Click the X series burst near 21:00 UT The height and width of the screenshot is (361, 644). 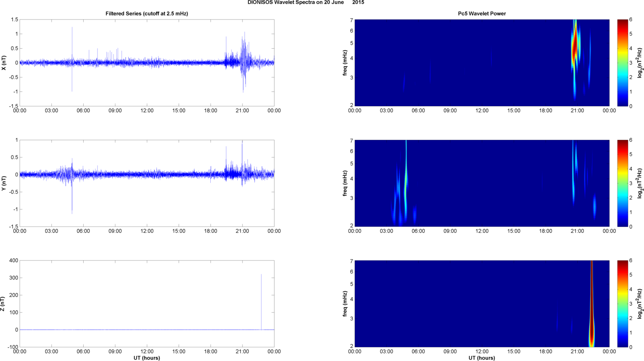(x=244, y=63)
